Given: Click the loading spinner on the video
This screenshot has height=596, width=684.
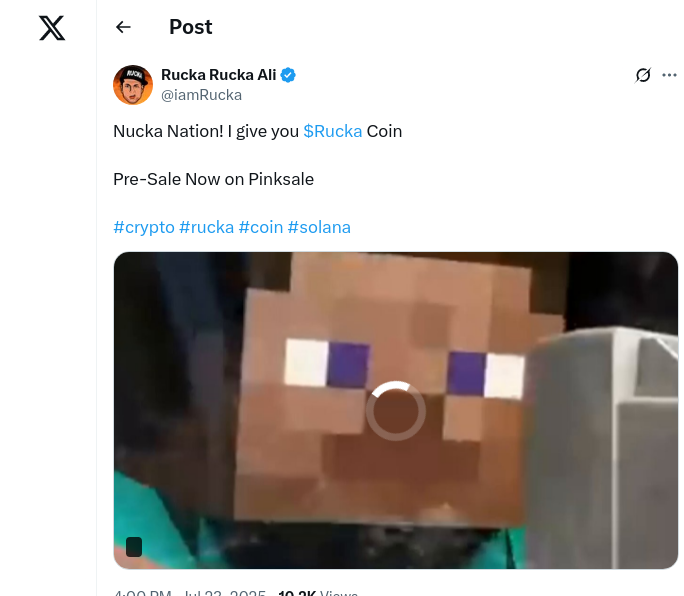Looking at the screenshot, I should tap(396, 411).
